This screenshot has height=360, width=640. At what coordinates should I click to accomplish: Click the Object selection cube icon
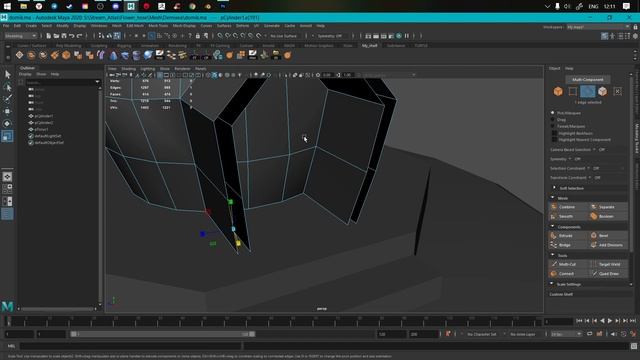pyautogui.click(x=558, y=91)
